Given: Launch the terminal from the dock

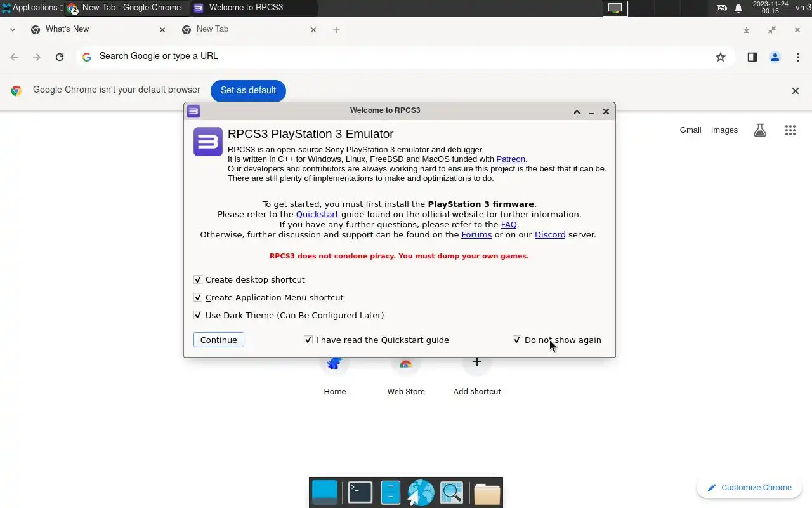Looking at the screenshot, I should pos(360,493).
